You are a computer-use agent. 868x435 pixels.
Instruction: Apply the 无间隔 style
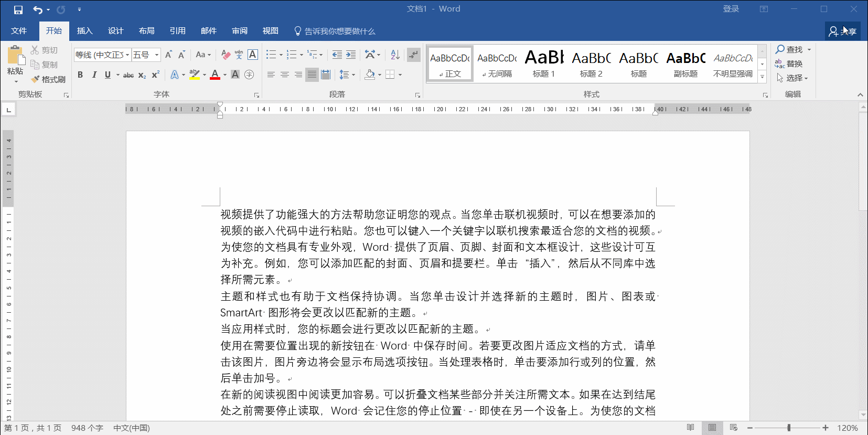pyautogui.click(x=497, y=63)
